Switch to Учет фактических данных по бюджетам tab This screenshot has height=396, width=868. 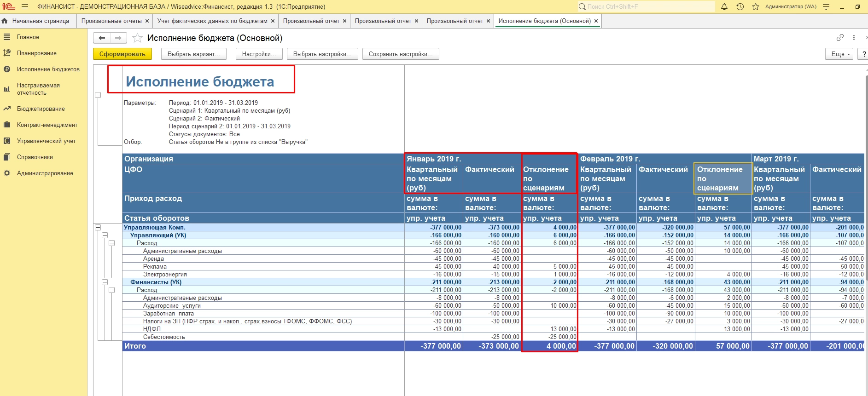coord(212,21)
